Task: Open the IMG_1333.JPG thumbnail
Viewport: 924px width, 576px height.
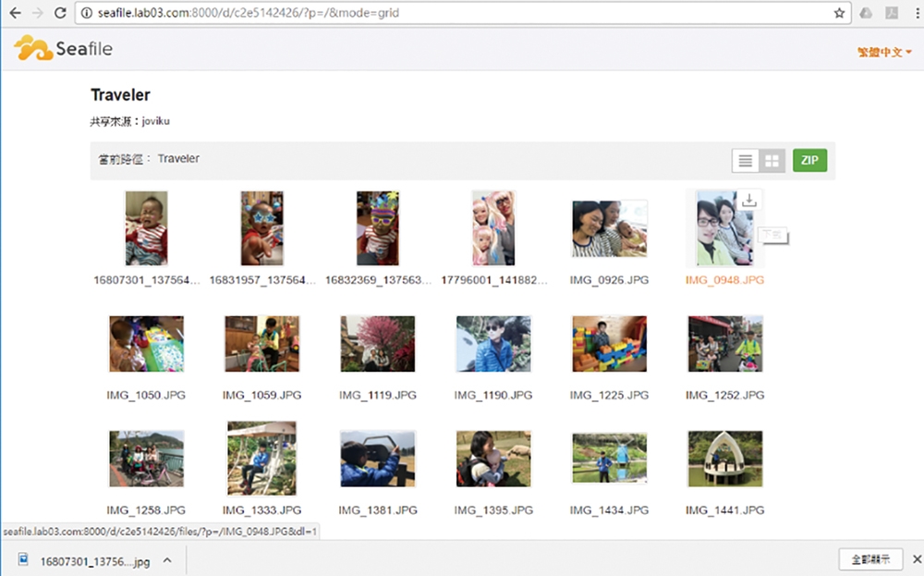Action: coord(262,458)
